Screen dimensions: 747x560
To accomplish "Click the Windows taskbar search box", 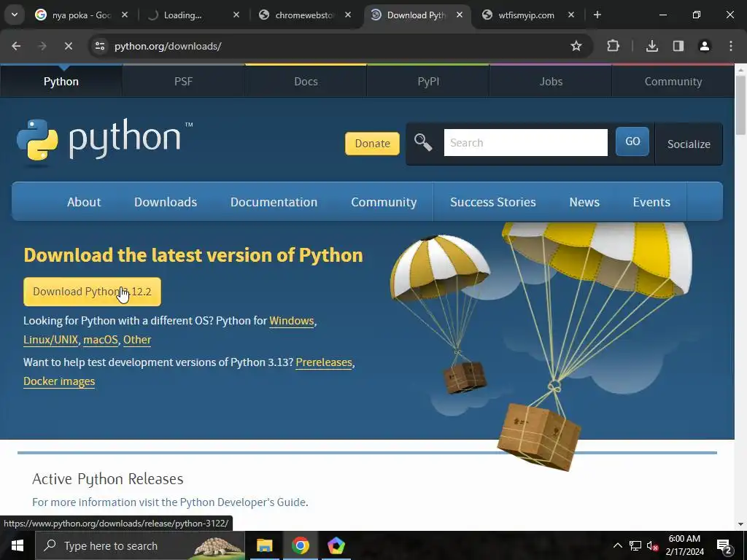I will (x=140, y=545).
